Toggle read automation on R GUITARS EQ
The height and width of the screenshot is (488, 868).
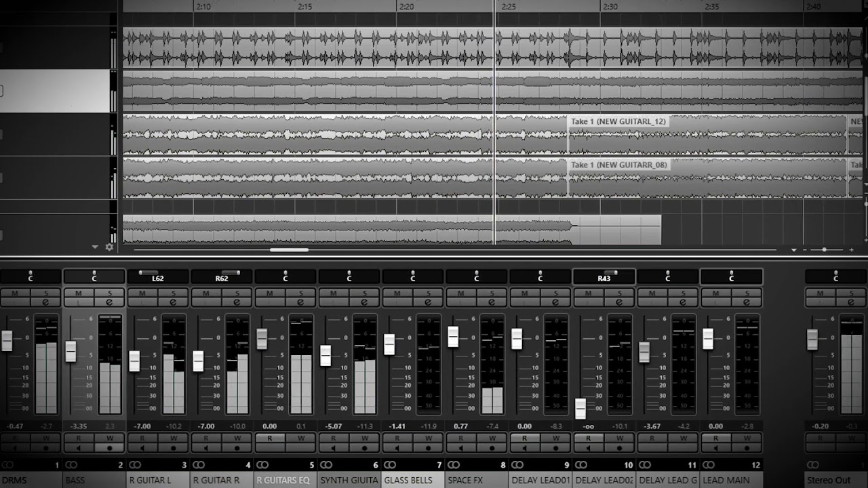(270, 438)
